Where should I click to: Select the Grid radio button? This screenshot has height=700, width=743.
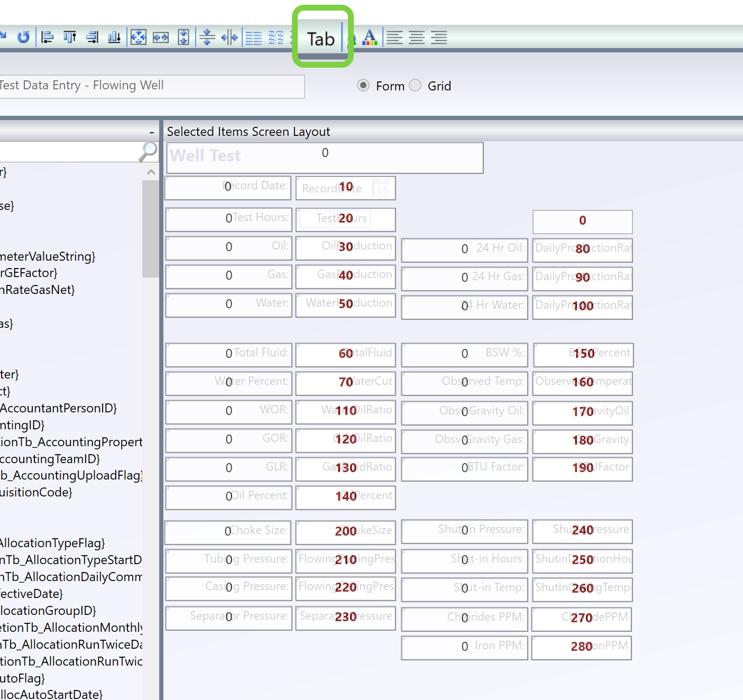(416, 86)
